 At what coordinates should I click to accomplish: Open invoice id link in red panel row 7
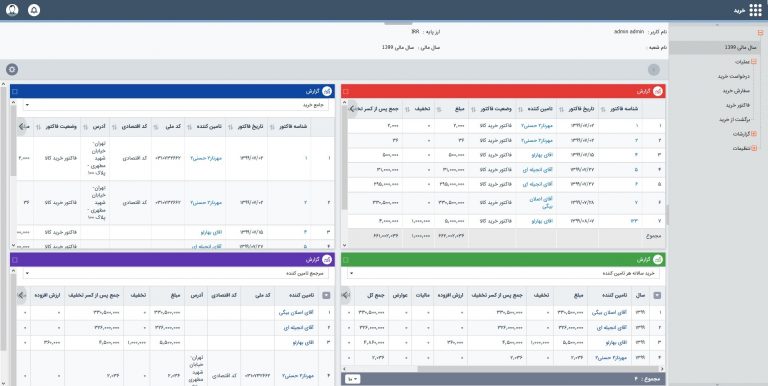pos(634,221)
